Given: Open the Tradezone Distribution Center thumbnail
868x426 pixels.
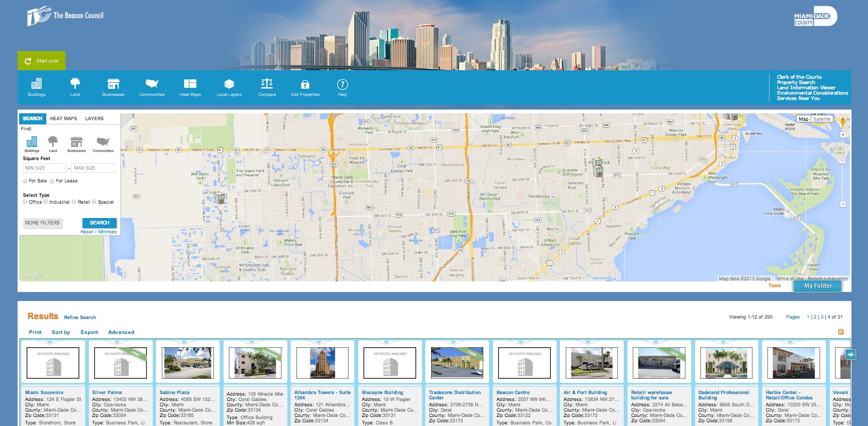Looking at the screenshot, I should coord(457,363).
